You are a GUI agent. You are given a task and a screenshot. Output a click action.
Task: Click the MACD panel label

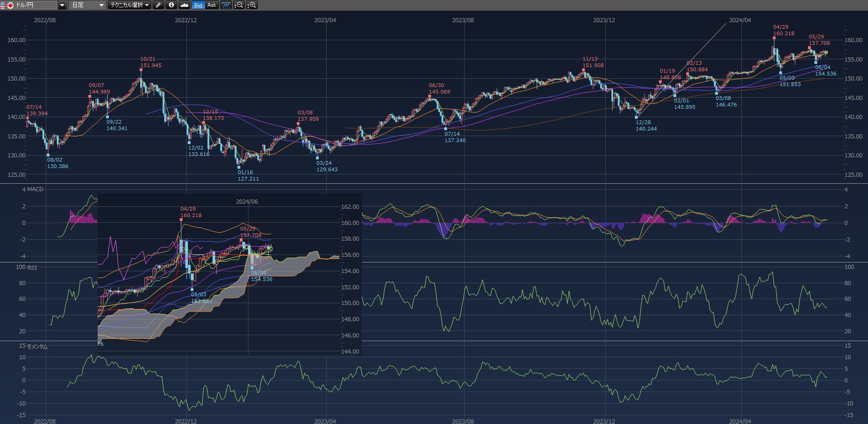coord(35,189)
